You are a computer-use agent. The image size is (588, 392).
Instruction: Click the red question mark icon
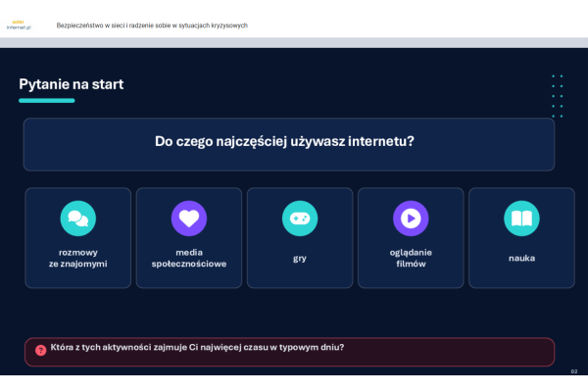[x=40, y=350]
